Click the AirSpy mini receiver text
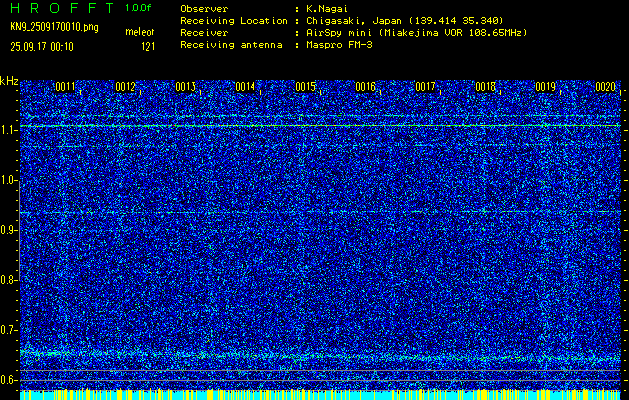This screenshot has height=400, width=629. pyautogui.click(x=416, y=32)
